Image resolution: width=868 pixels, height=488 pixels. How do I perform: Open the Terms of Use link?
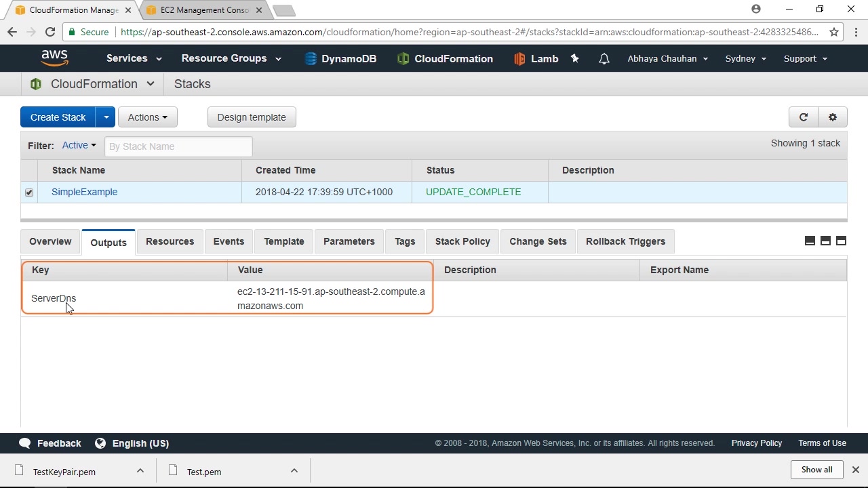(822, 443)
